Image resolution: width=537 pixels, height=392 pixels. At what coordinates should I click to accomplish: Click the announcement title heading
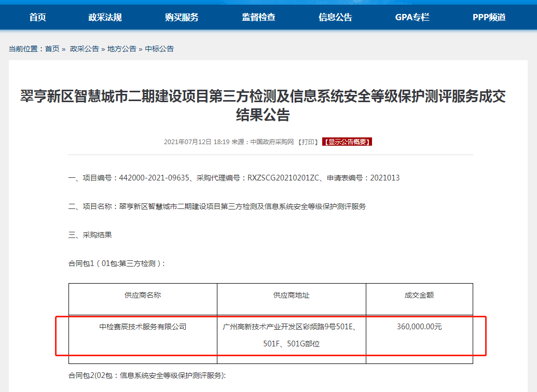263,105
